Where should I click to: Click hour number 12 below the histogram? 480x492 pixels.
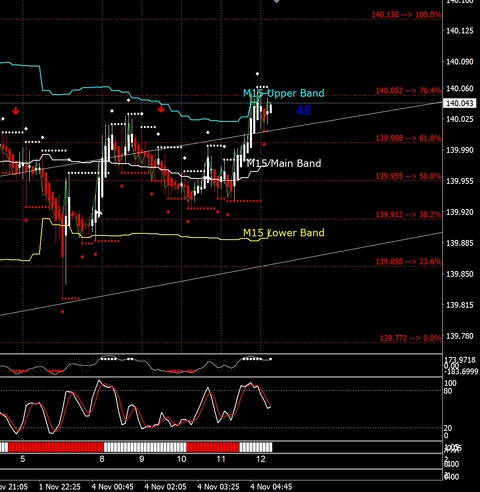(x=261, y=459)
